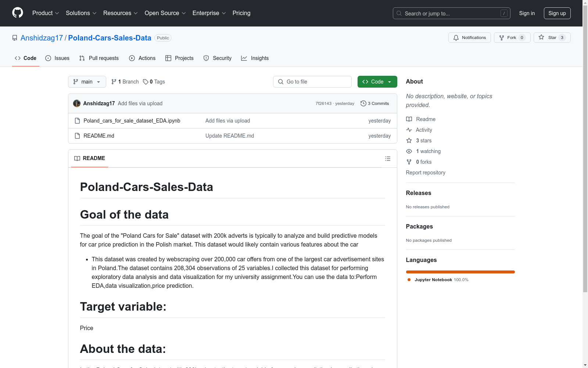Screen dimensions: 588x368
Task: Click the Sign up button
Action: pyautogui.click(x=557, y=13)
